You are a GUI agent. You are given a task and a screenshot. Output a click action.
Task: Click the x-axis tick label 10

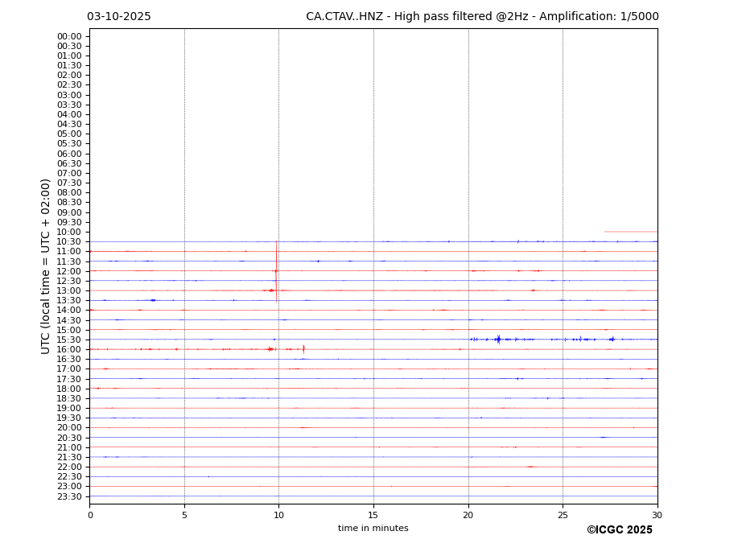278,515
